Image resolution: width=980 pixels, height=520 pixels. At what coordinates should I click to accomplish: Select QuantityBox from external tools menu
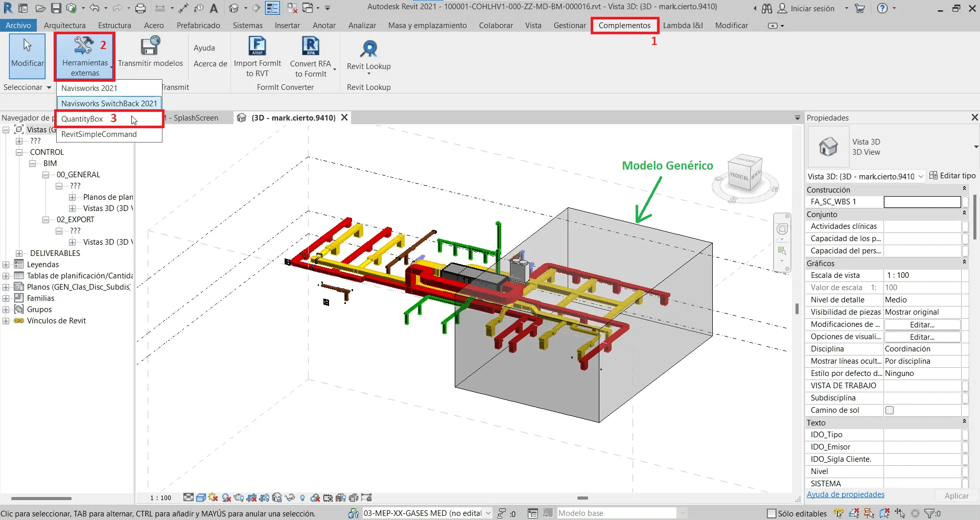[x=109, y=119]
